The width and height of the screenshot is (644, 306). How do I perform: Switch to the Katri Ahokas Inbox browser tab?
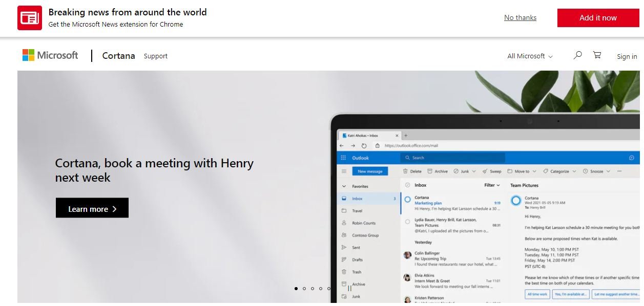(370, 136)
